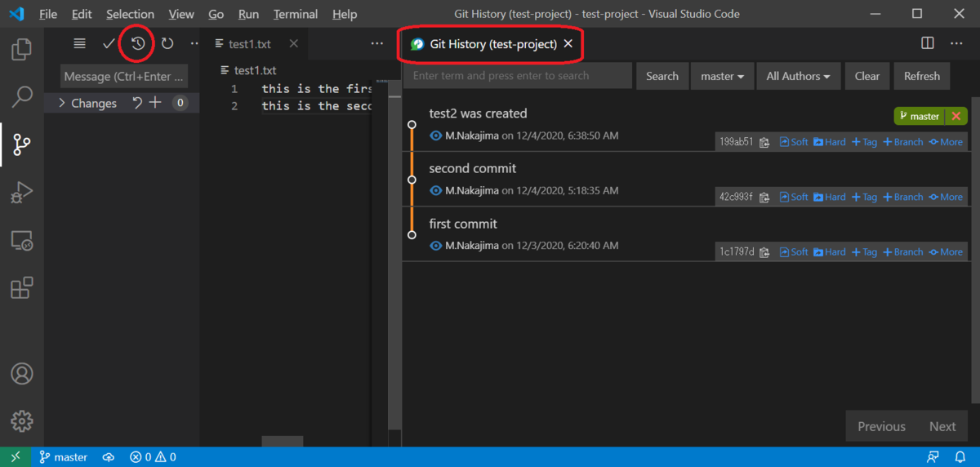Open Accounts menu in activity bar

(x=22, y=374)
